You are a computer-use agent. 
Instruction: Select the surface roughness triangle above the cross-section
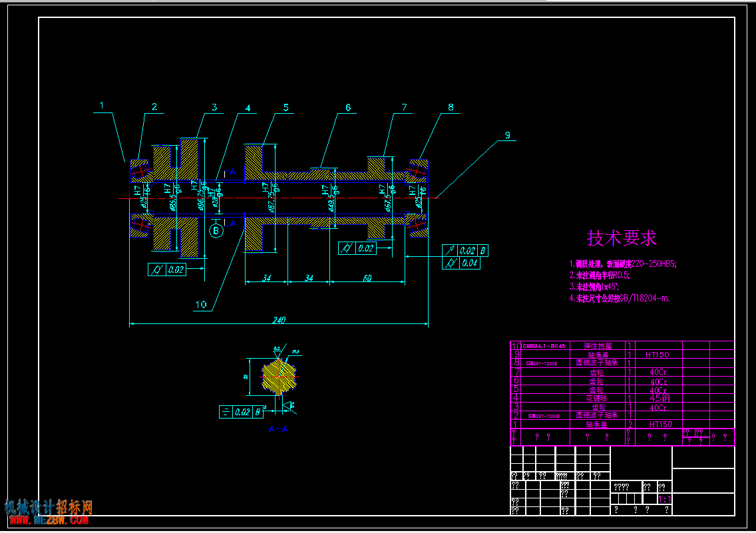[278, 351]
